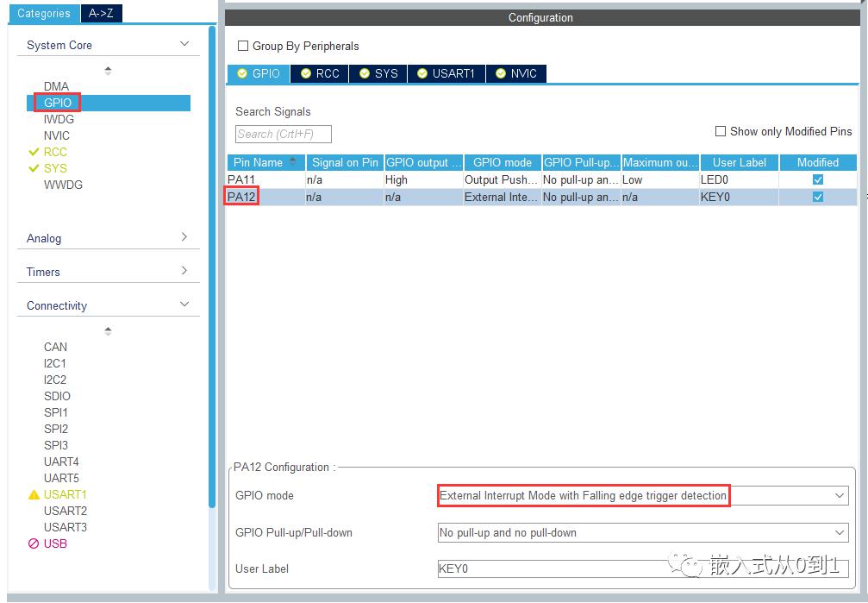Viewport: 868px width, 603px height.
Task: Open the NVIC configuration tab
Action: click(x=516, y=73)
